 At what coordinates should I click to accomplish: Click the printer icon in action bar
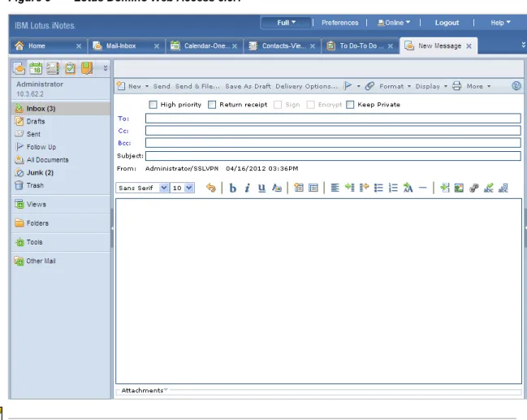click(456, 86)
